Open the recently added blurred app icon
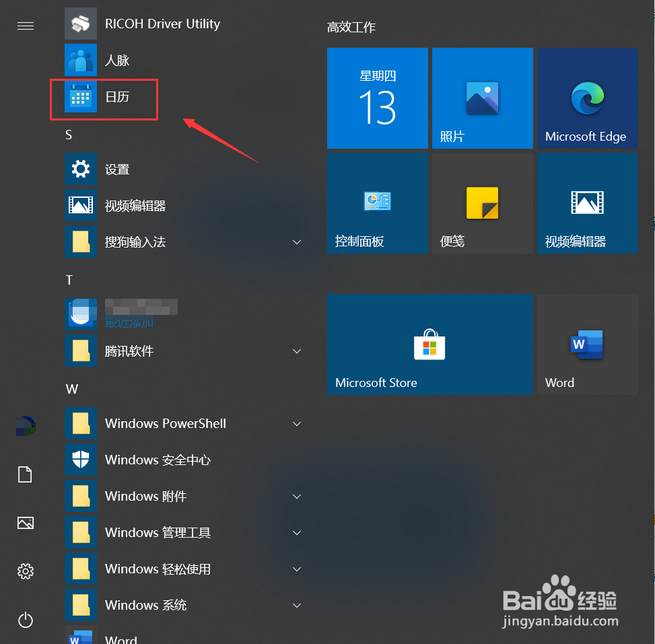The height and width of the screenshot is (644, 655). pyautogui.click(x=81, y=314)
